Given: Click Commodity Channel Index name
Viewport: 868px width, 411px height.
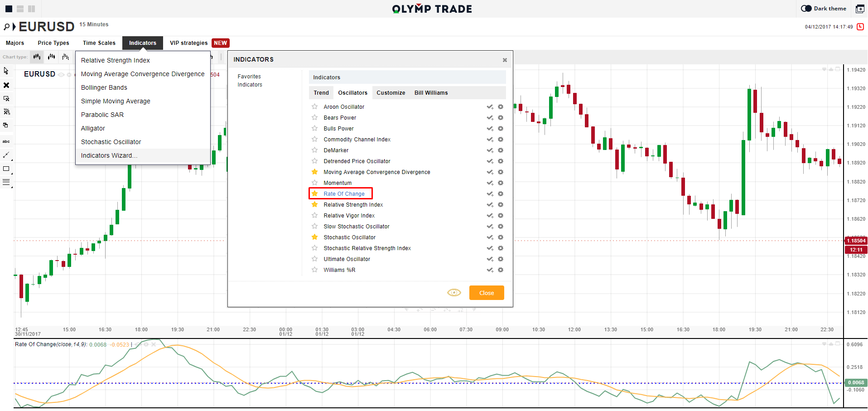Looking at the screenshot, I should tap(357, 140).
